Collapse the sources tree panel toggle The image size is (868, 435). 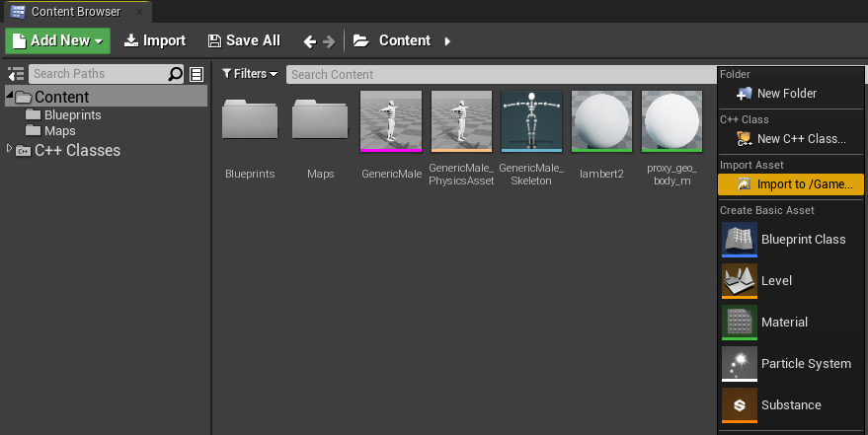[x=16, y=74]
